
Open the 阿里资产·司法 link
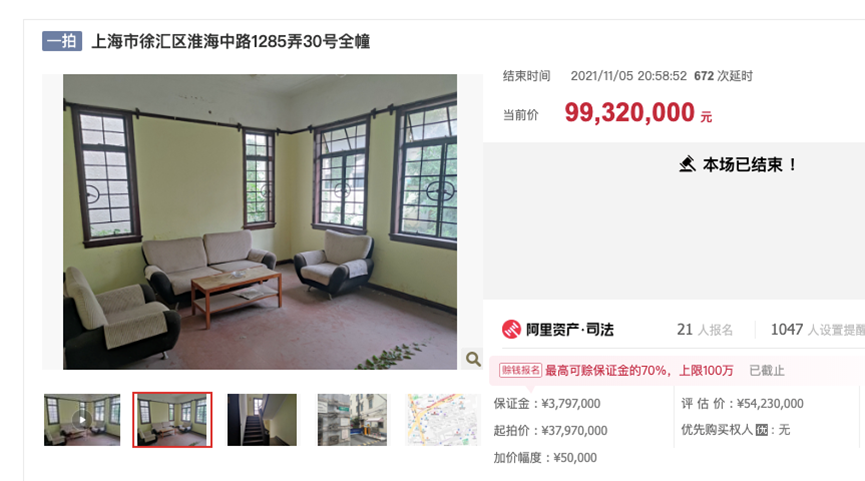(569, 330)
